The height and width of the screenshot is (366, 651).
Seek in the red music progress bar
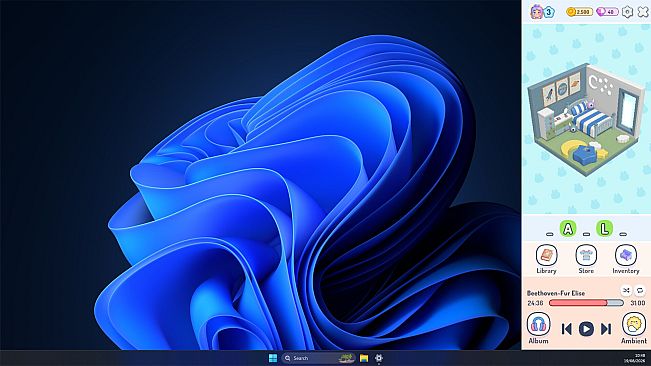tap(586, 303)
